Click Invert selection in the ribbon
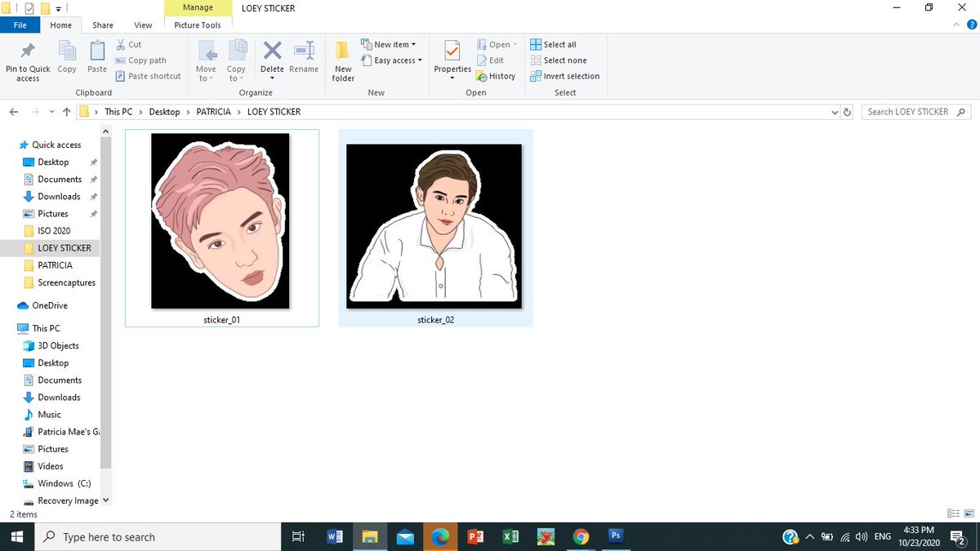 point(565,76)
